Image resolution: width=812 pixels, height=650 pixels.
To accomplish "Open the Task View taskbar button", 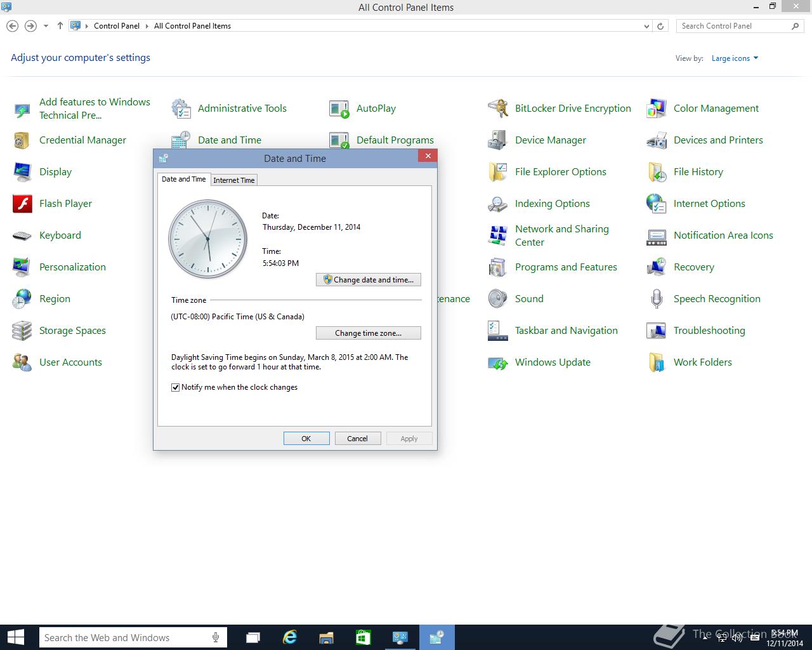I will 253,637.
